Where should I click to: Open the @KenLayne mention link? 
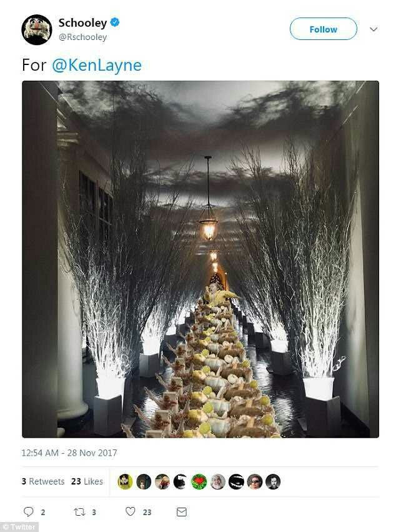pos(97,65)
